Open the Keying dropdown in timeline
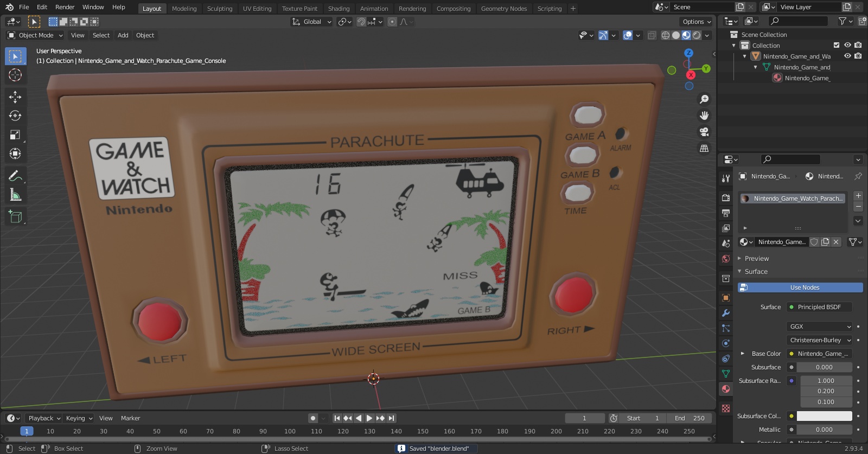 (79, 418)
